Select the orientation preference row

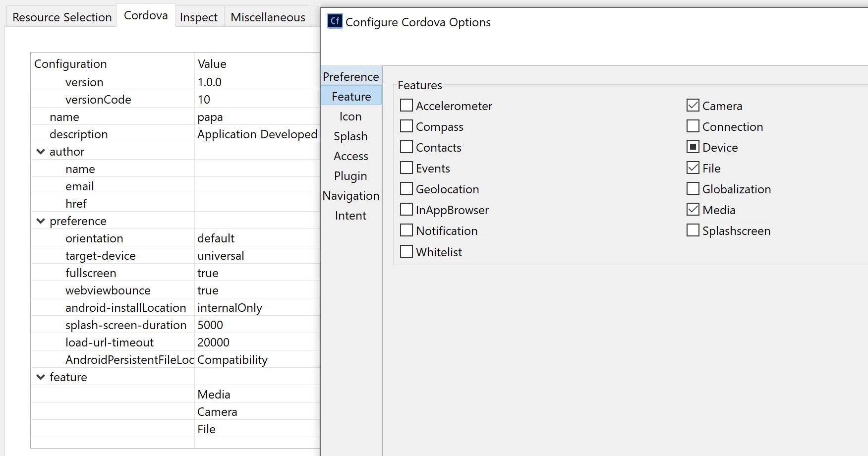(x=175, y=238)
